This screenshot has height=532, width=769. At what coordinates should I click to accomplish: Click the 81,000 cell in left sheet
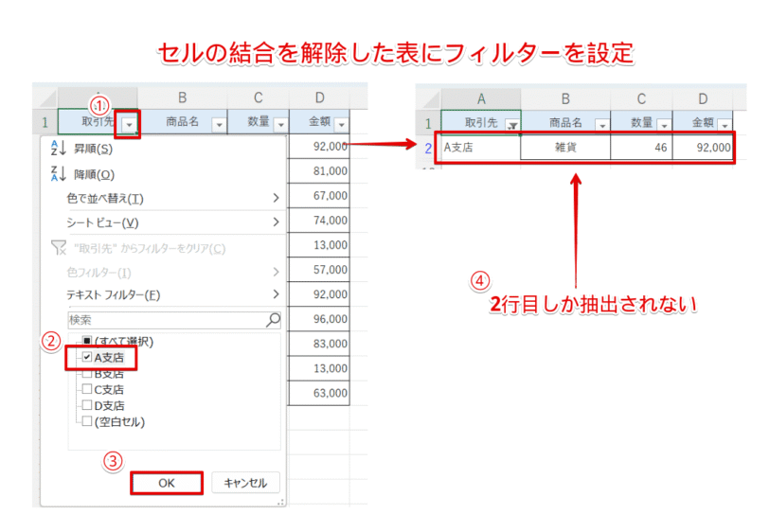(x=319, y=170)
